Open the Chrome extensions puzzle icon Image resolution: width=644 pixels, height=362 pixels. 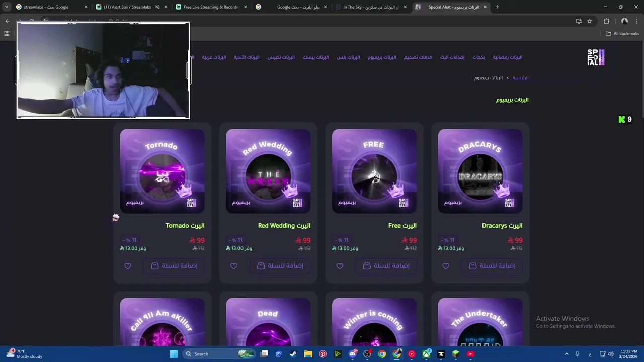[x=606, y=21]
